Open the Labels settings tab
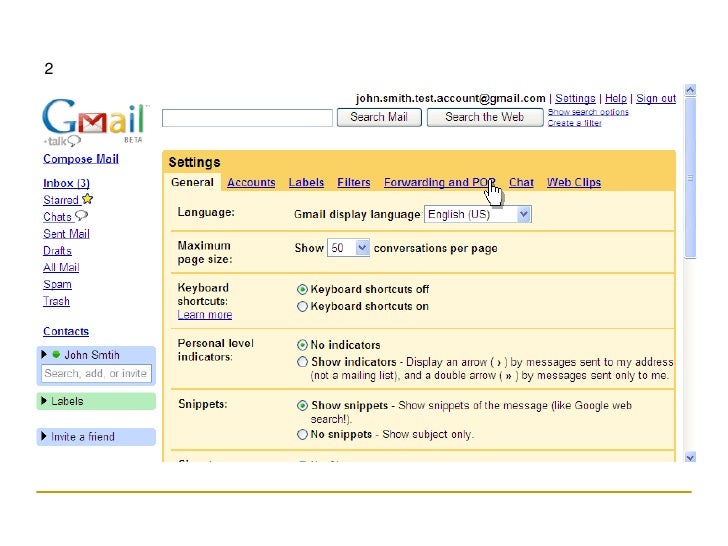 pos(306,182)
